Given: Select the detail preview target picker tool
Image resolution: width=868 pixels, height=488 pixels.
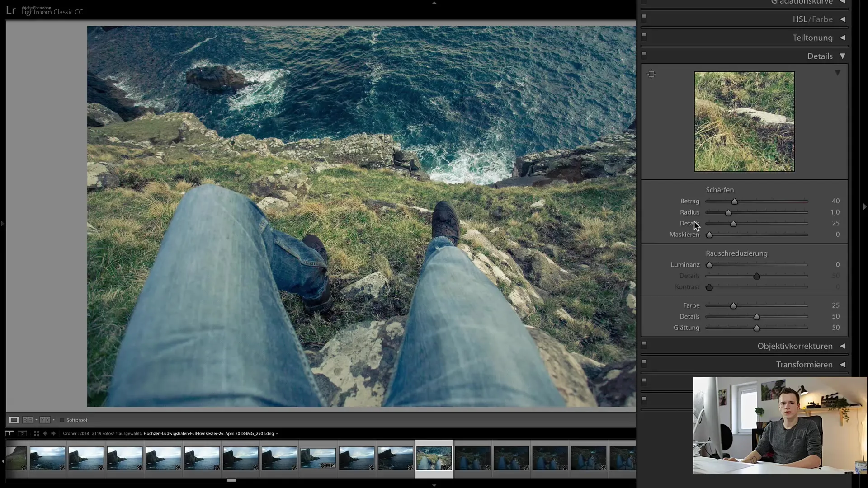Looking at the screenshot, I should [651, 74].
